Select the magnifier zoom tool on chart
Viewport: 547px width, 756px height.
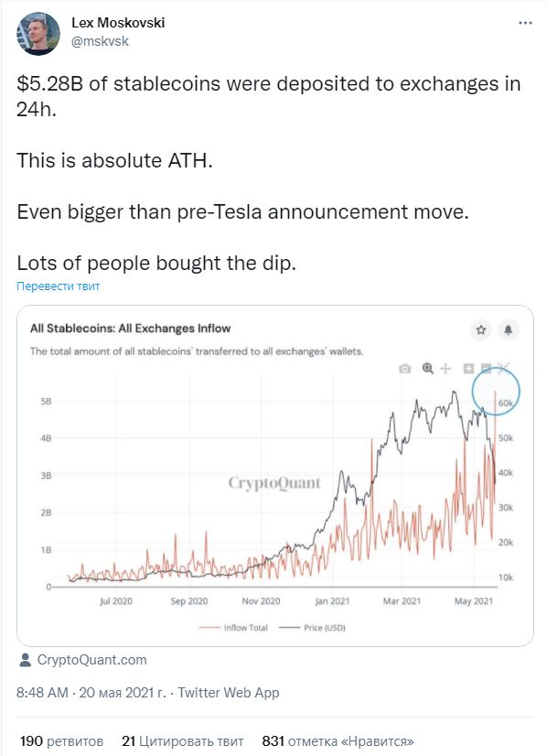[427, 368]
